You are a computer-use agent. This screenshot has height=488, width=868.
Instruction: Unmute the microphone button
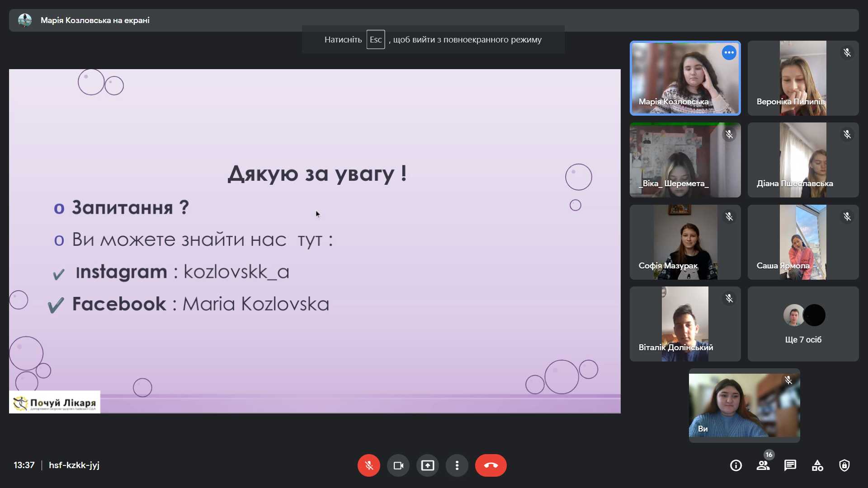point(368,465)
